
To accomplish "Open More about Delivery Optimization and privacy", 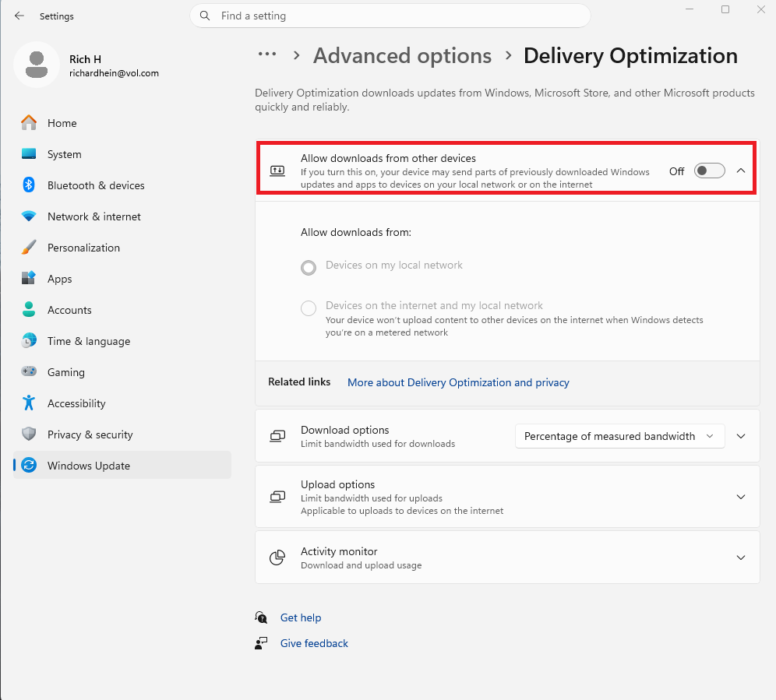I will [x=458, y=382].
